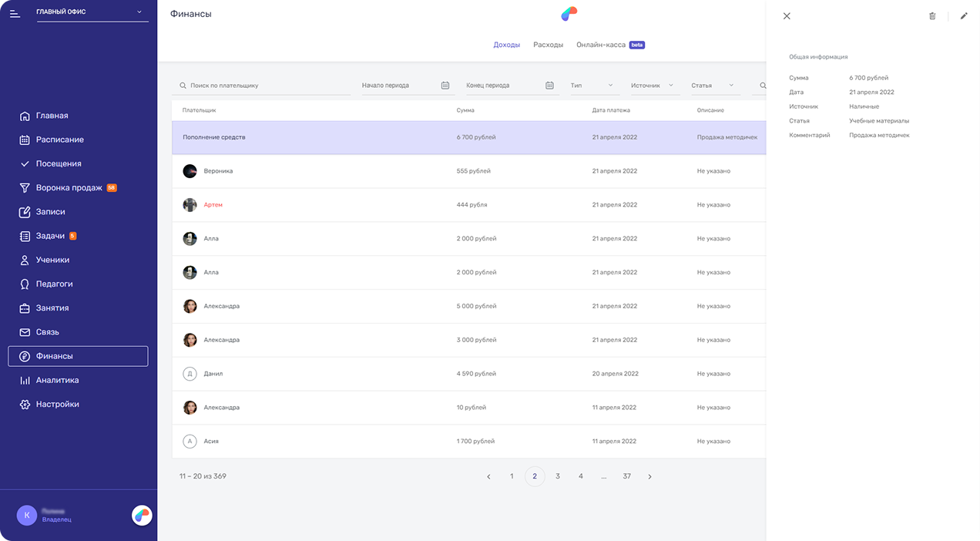Go to page 3 of payments
The image size is (980, 541).
pyautogui.click(x=558, y=476)
